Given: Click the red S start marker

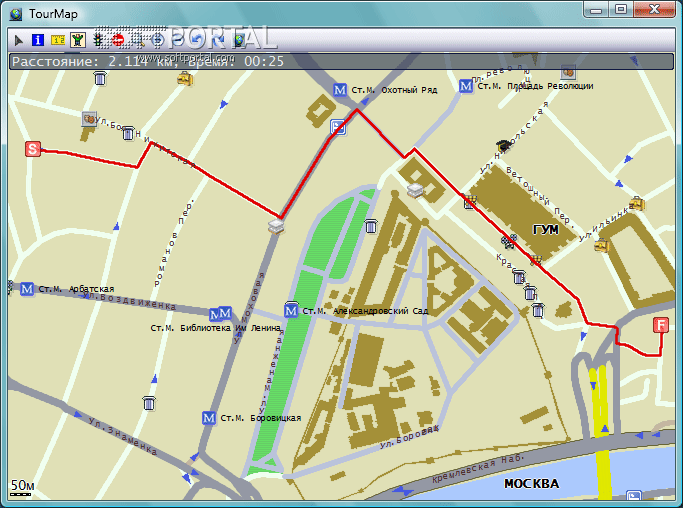Looking at the screenshot, I should coord(33,149).
